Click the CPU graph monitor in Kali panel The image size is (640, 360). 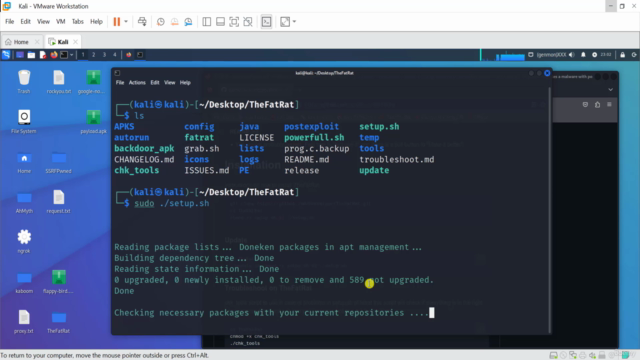coord(503,55)
